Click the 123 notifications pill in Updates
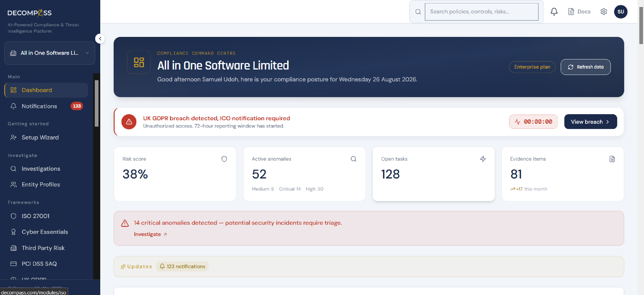This screenshot has height=295, width=644. click(182, 266)
